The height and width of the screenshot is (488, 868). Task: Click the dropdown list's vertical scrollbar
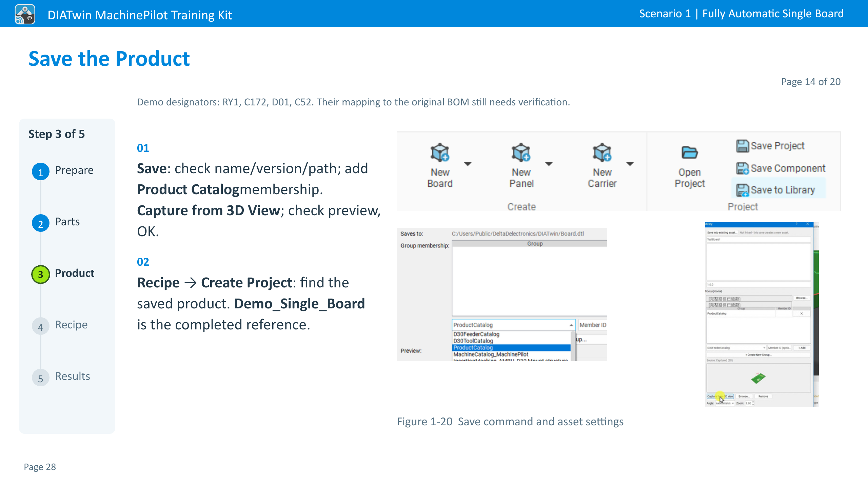click(x=573, y=346)
